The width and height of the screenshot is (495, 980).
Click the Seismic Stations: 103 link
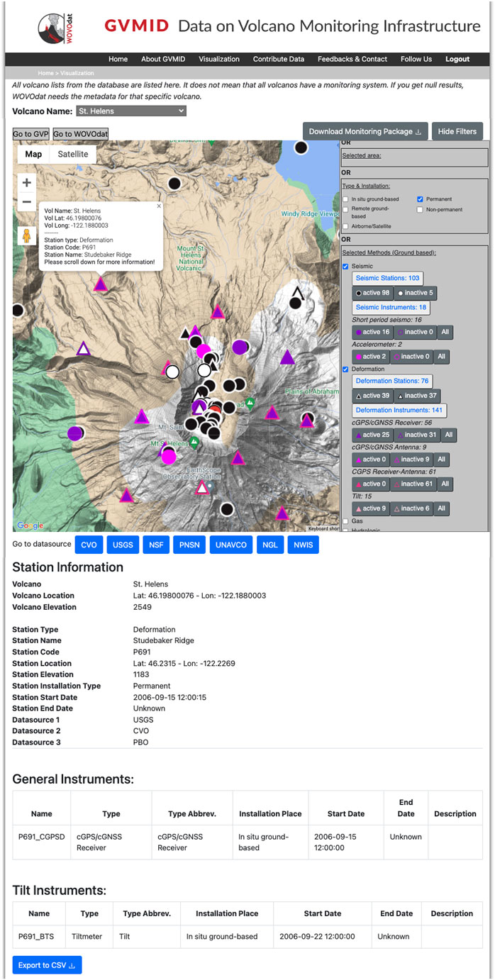point(388,278)
